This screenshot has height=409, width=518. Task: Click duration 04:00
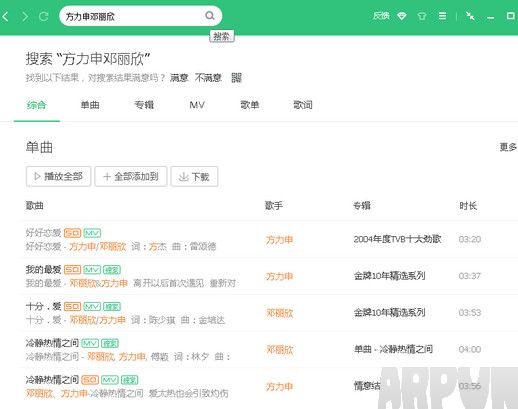(470, 349)
